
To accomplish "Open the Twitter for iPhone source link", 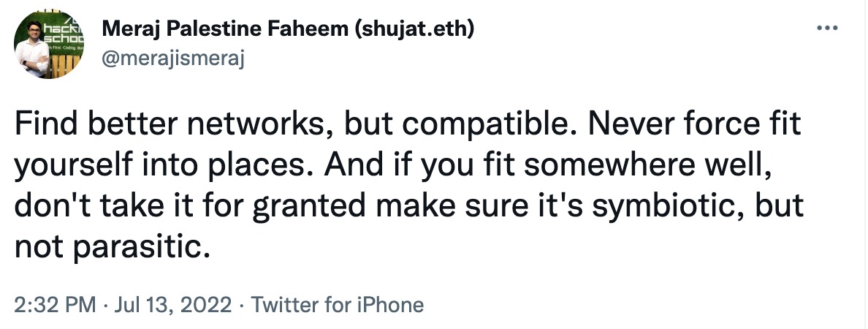I will [x=337, y=305].
